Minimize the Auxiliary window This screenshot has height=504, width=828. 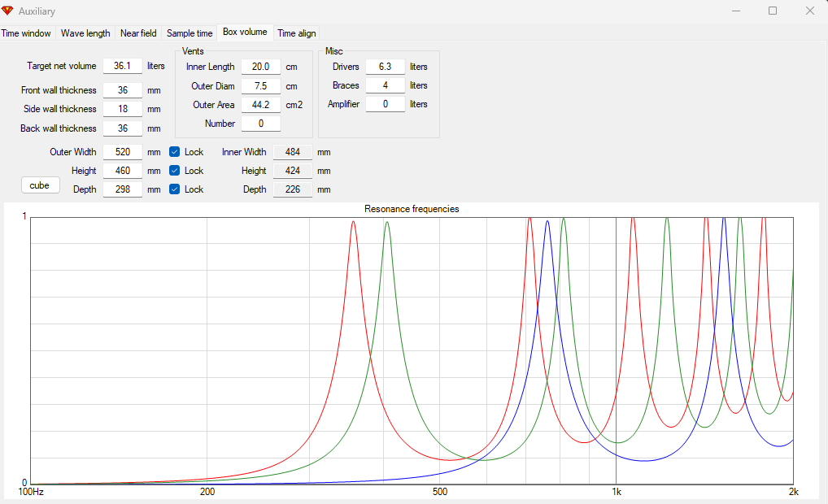pos(736,11)
